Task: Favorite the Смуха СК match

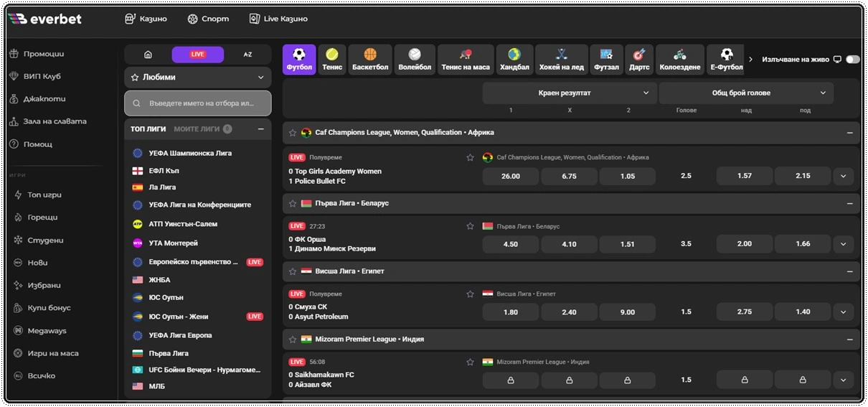Action: 470,294
